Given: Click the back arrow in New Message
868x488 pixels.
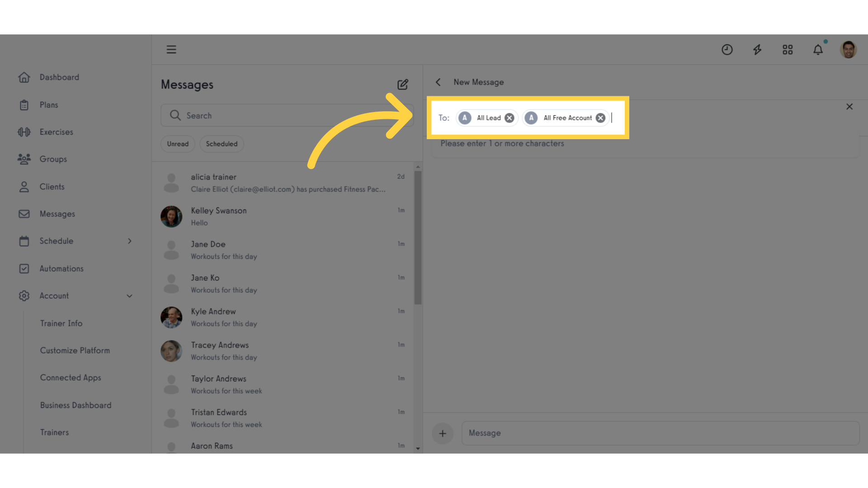Looking at the screenshot, I should (439, 82).
